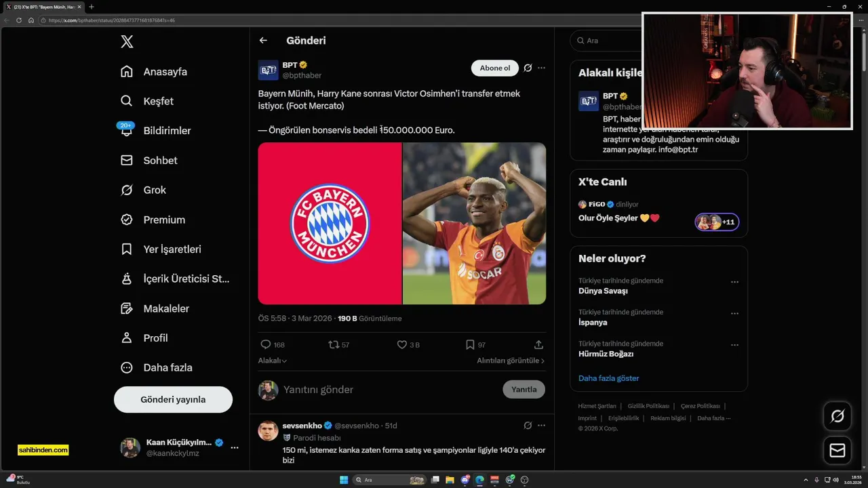The height and width of the screenshot is (488, 868).
Task: Open Çerez Politikası footer link
Action: tap(701, 406)
